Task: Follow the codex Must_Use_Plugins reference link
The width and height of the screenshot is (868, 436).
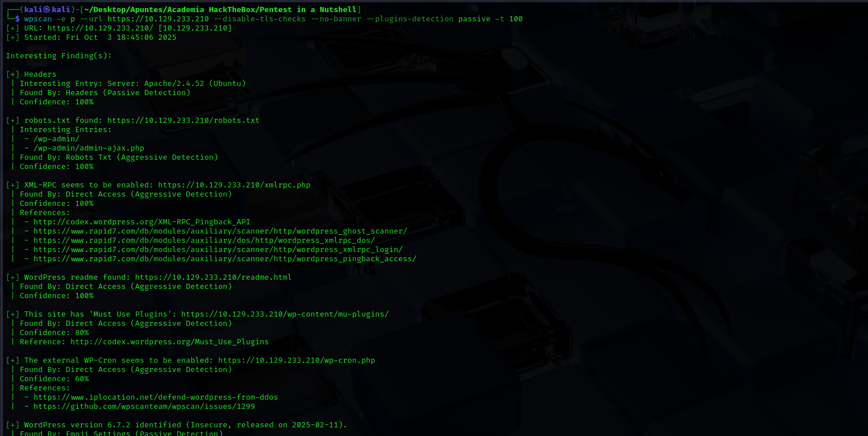Action: [x=169, y=342]
